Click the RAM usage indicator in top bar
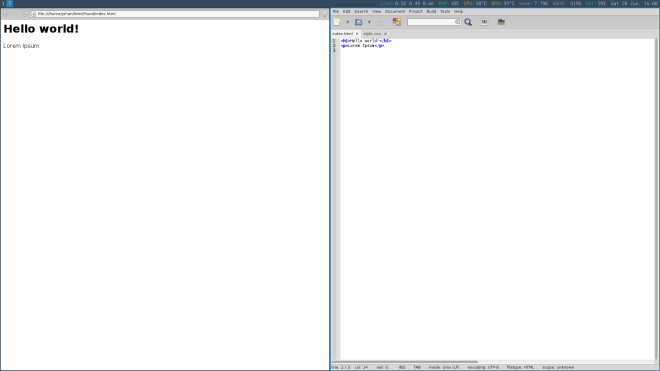Viewport: 660px width, 371px height. coord(449,3)
